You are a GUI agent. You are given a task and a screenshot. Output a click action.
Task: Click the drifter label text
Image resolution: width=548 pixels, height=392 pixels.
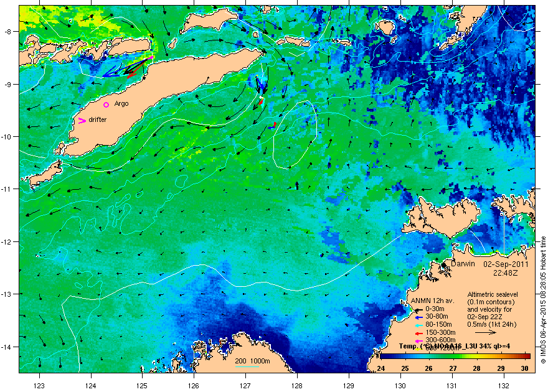98,119
